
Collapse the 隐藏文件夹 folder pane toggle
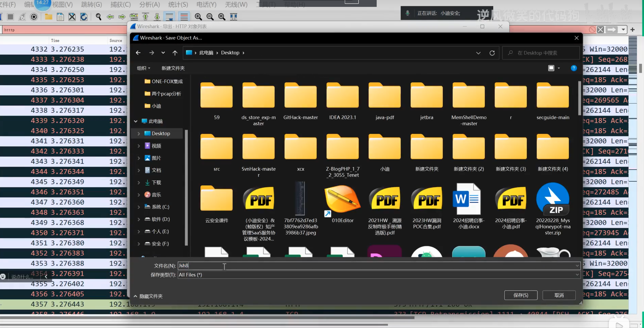pyautogui.click(x=148, y=296)
